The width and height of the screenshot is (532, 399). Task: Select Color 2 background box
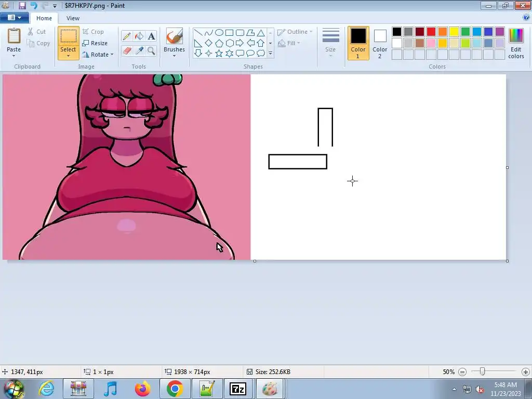(x=380, y=43)
